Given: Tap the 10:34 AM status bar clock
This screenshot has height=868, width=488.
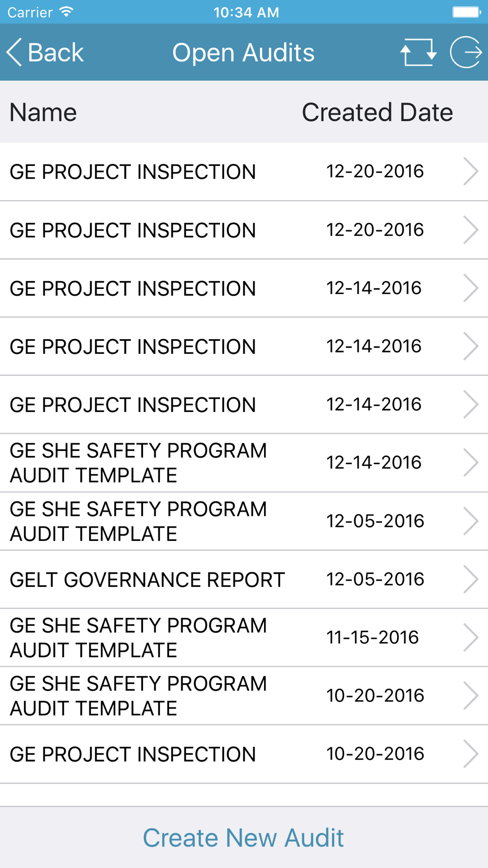Looking at the screenshot, I should pos(246,12).
